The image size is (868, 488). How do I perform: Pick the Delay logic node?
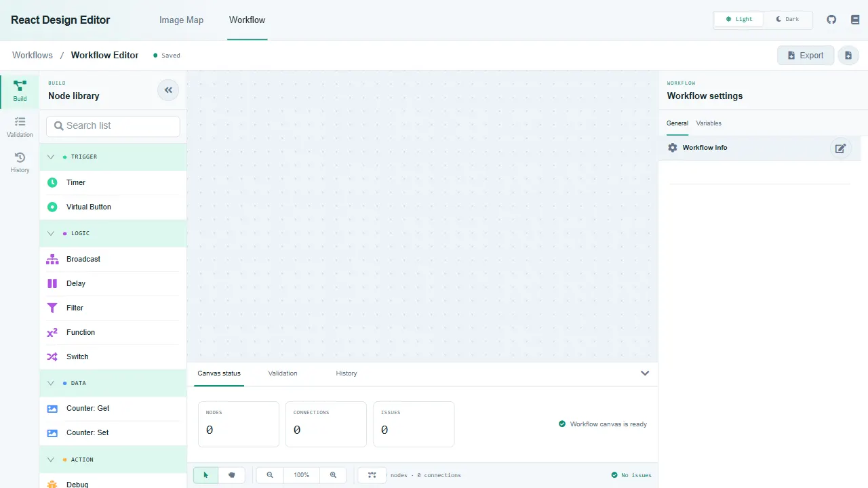(113, 283)
